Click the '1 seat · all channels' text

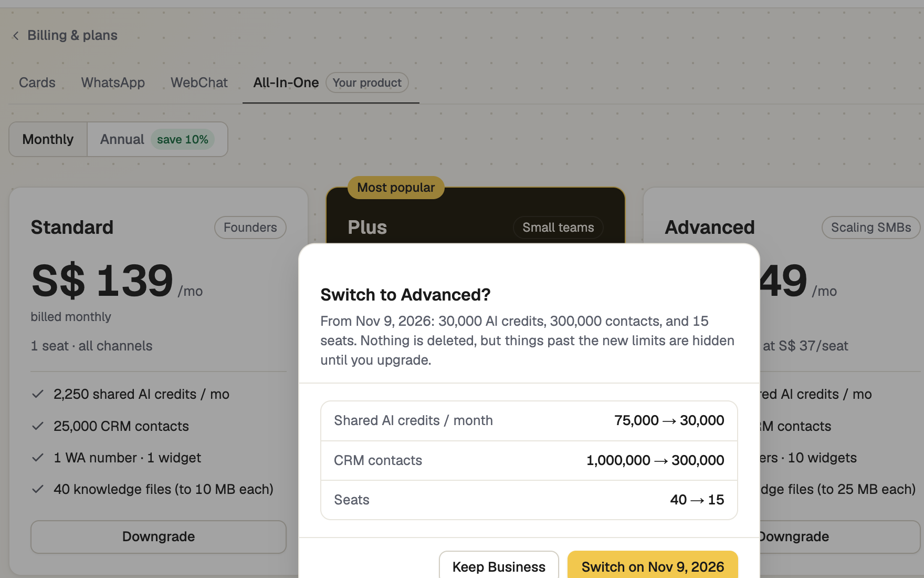coord(91,346)
